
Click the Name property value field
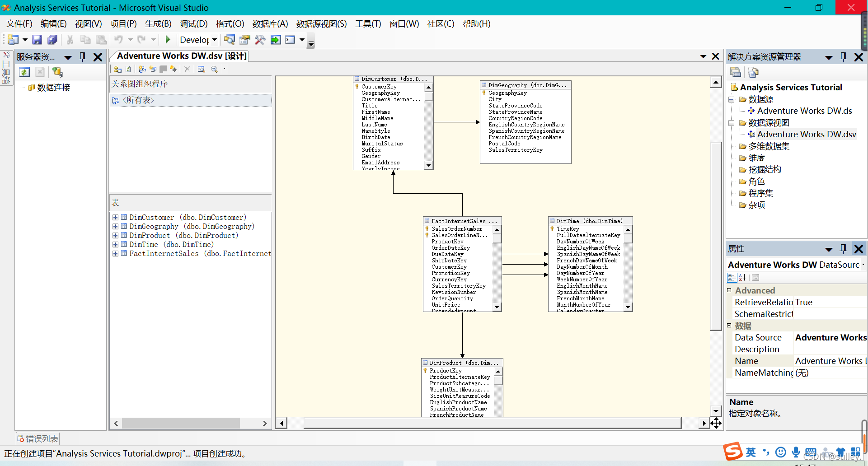pyautogui.click(x=830, y=361)
